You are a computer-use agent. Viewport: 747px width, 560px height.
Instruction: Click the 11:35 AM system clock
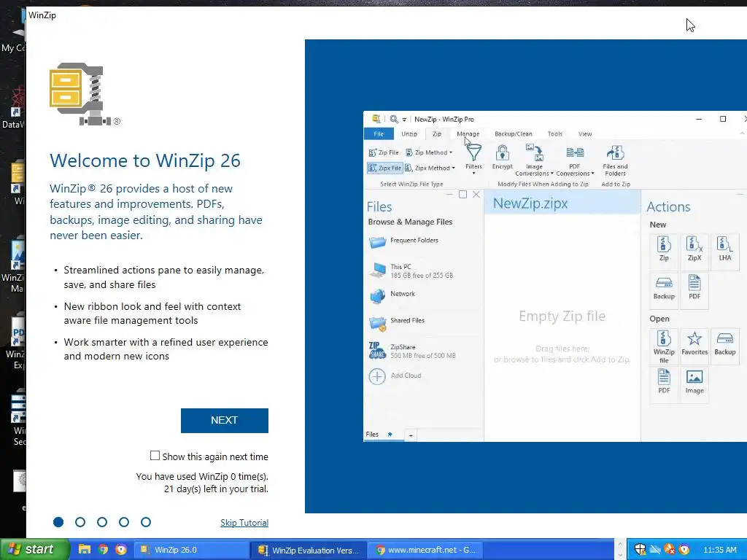720,550
